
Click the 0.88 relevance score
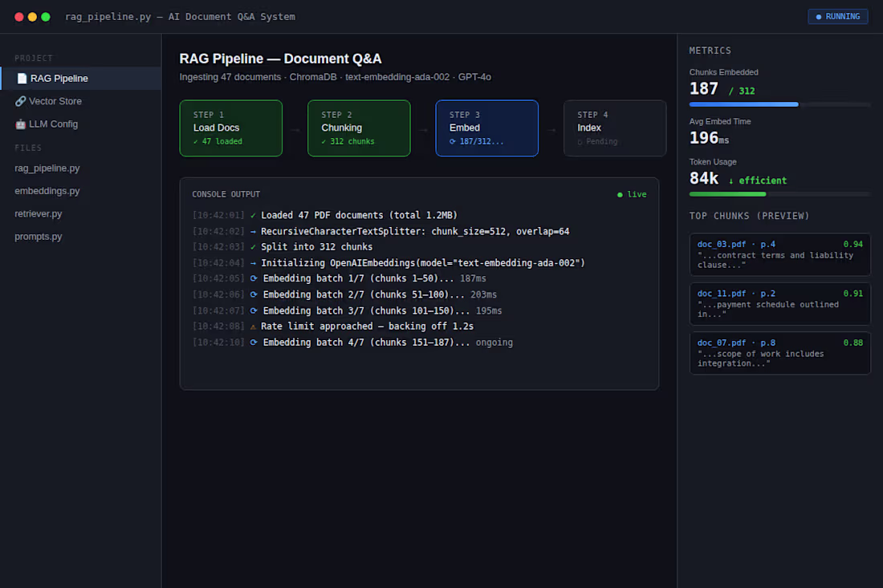[x=852, y=343]
